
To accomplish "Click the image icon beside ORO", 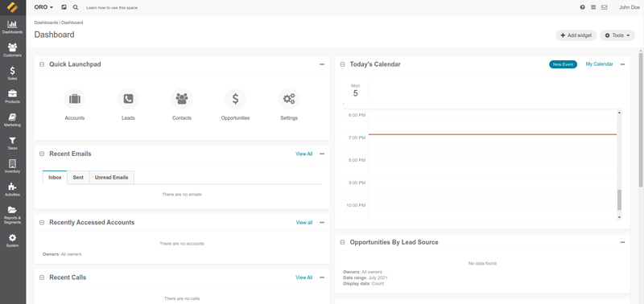I will (64, 7).
